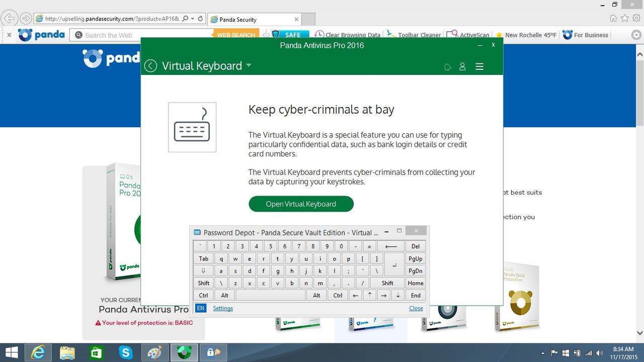Screen dimensions: 644x362
Task: Click the spacebar on the virtual keyboard
Action: pyautogui.click(x=271, y=295)
